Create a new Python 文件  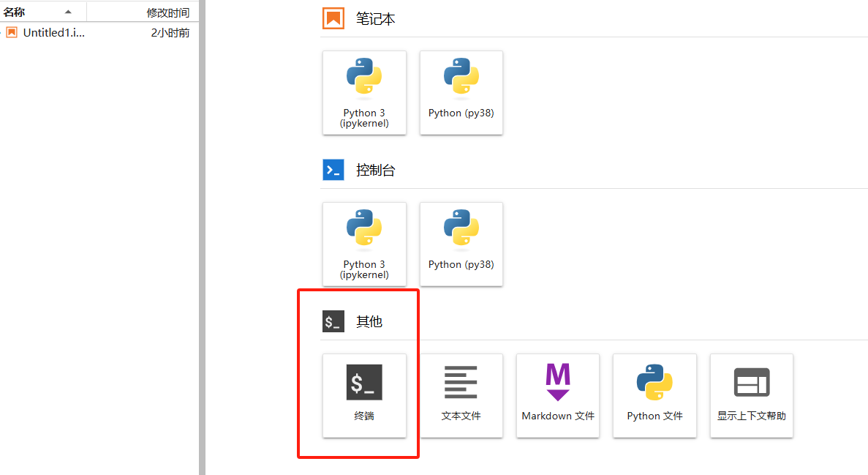655,396
